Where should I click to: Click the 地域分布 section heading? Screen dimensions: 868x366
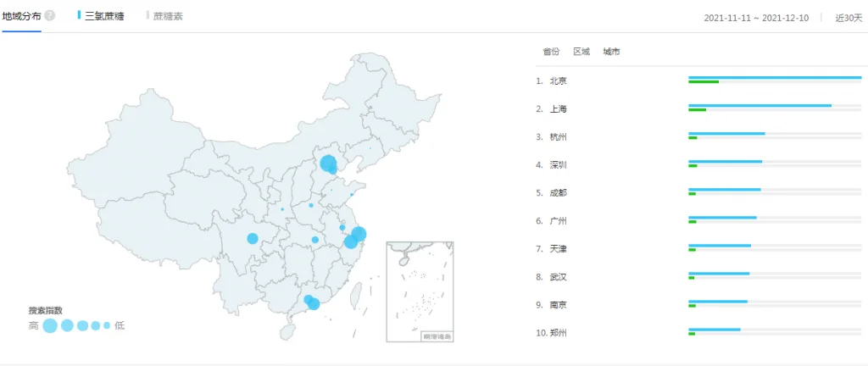coord(21,16)
